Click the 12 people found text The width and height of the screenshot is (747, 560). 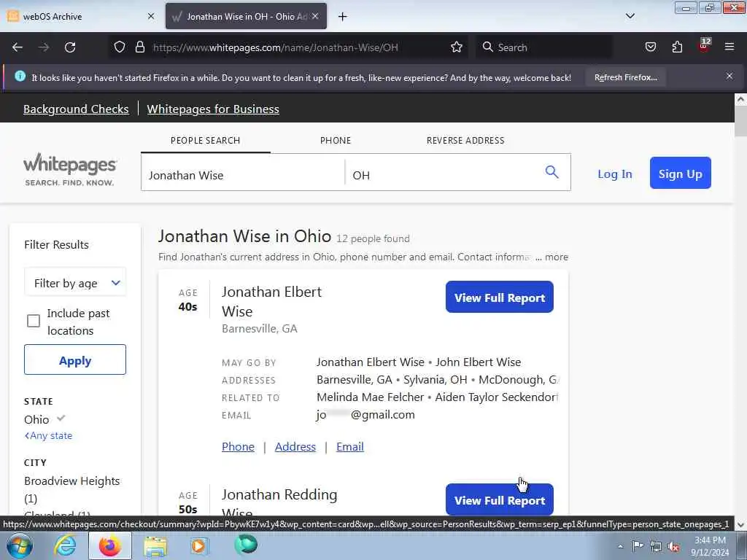click(373, 238)
